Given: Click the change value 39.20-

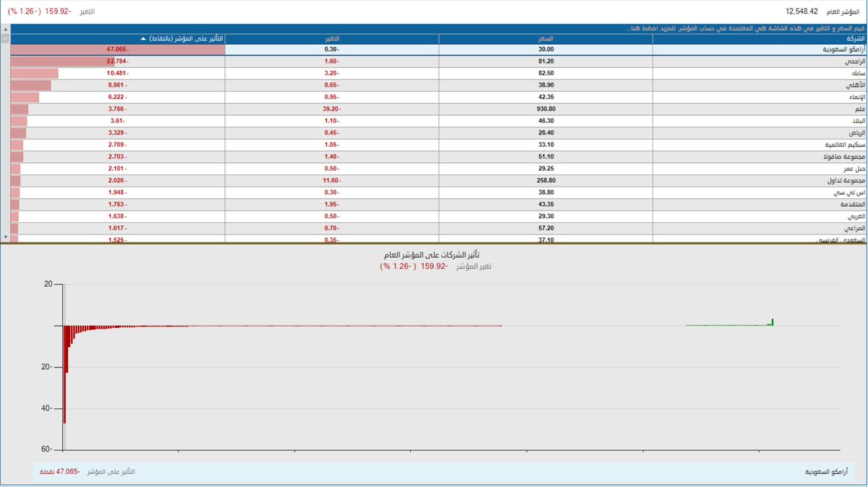Looking at the screenshot, I should point(332,109).
